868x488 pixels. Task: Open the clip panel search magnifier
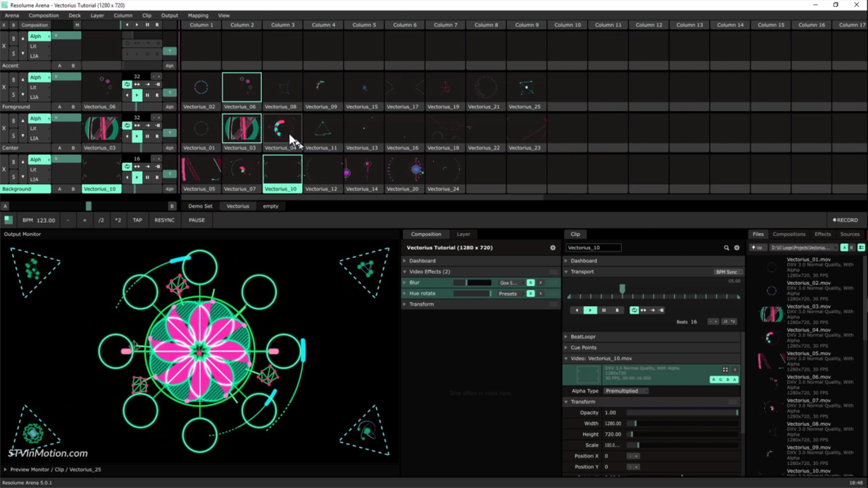click(726, 248)
